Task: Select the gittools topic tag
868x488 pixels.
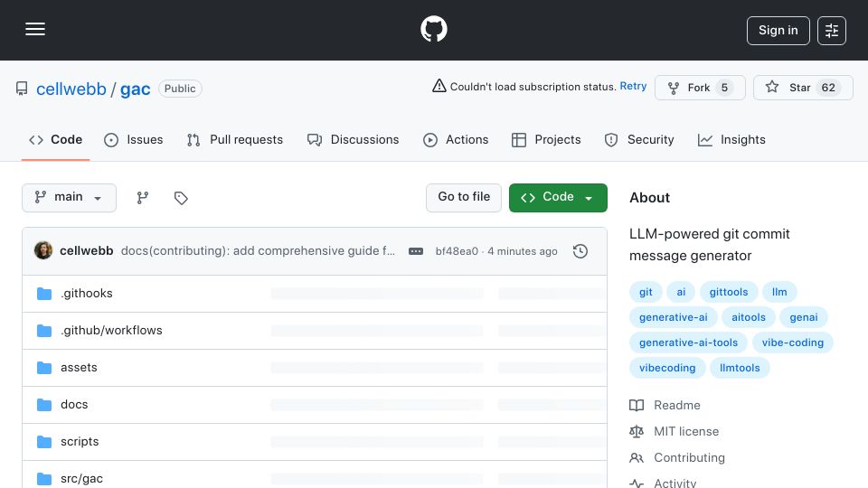Action: [x=729, y=292]
